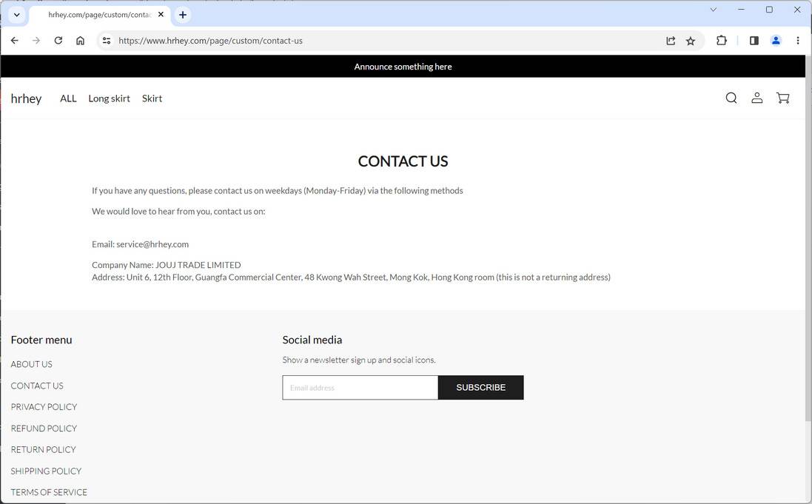812x504 pixels.
Task: Open the shopping cart icon
Action: pos(782,97)
